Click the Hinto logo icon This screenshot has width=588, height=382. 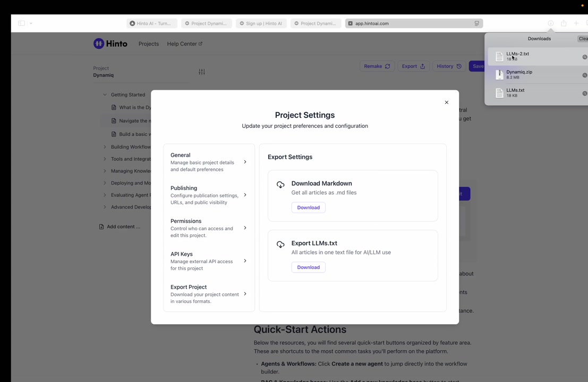tap(99, 44)
